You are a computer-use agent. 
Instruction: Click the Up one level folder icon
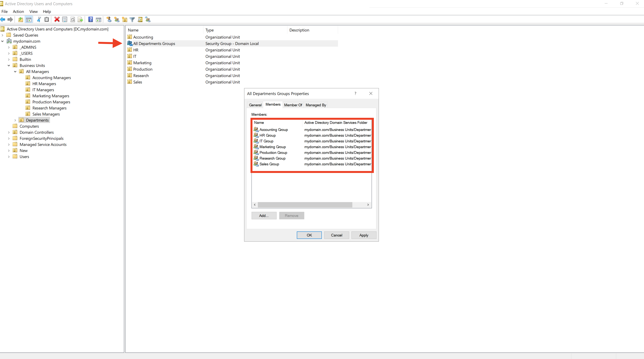tap(20, 19)
